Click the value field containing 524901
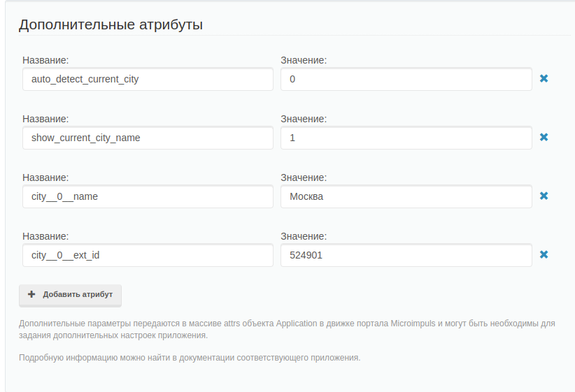Screen dimensions: 575x392 [x=406, y=255]
